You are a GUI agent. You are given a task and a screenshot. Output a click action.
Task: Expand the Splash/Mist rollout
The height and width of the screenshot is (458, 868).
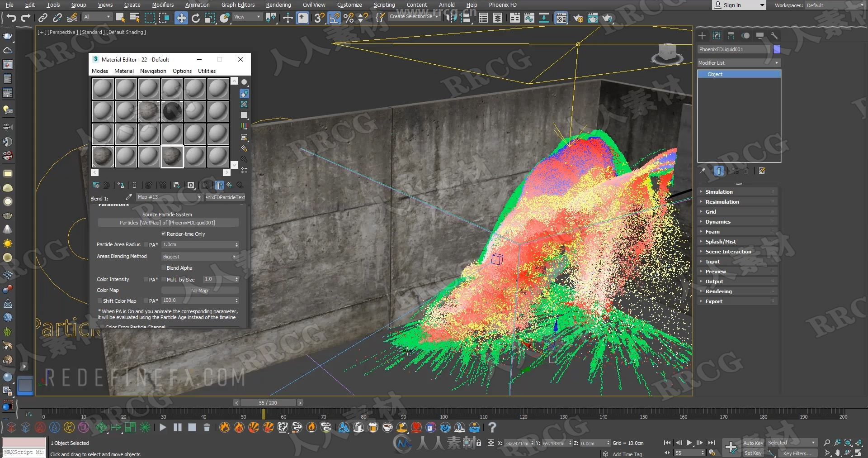[x=737, y=242]
